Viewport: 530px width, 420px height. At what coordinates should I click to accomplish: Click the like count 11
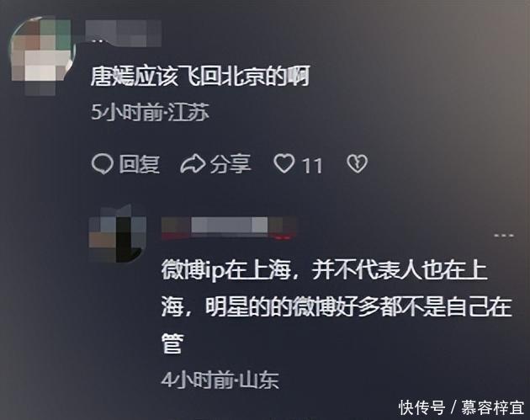311,165
